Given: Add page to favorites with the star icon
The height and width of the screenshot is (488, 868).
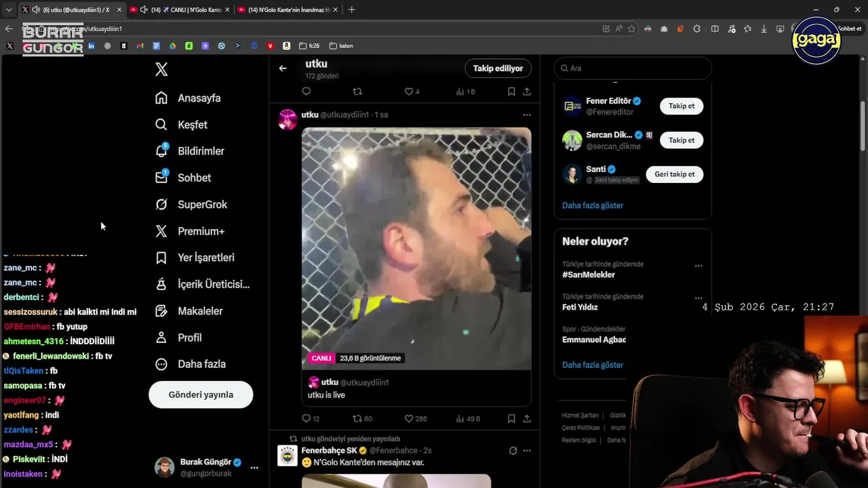Looking at the screenshot, I should (x=631, y=28).
